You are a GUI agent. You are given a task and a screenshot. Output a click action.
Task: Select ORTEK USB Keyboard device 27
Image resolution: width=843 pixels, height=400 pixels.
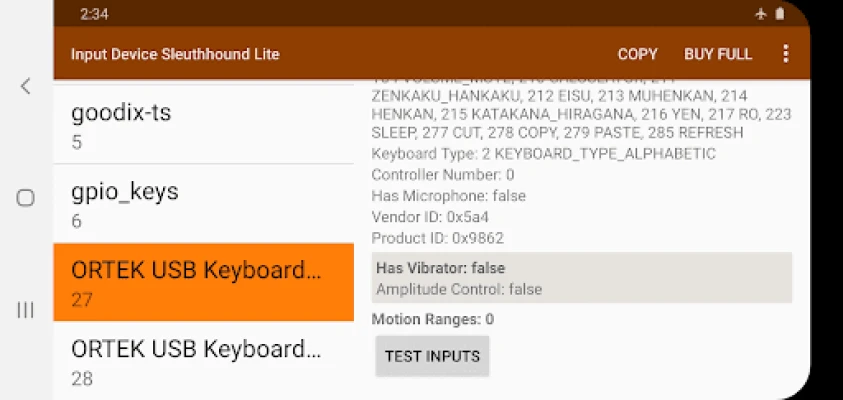(x=203, y=282)
